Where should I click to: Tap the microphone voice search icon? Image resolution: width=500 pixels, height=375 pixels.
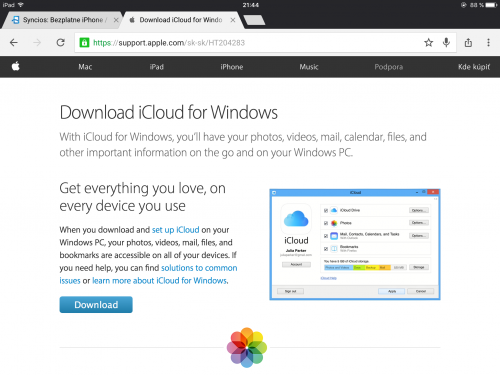446,42
